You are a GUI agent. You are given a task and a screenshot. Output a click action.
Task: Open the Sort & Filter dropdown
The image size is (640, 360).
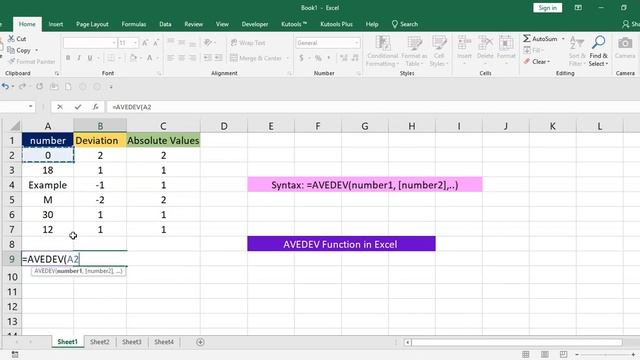(x=576, y=51)
